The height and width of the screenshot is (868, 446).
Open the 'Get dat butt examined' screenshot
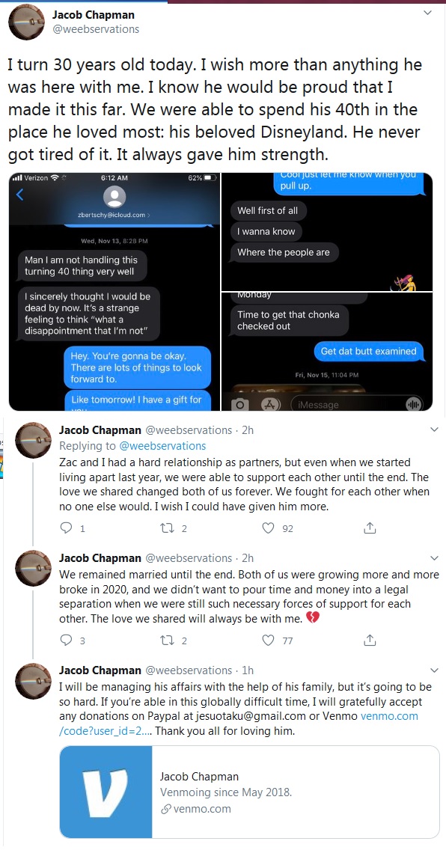[327, 352]
